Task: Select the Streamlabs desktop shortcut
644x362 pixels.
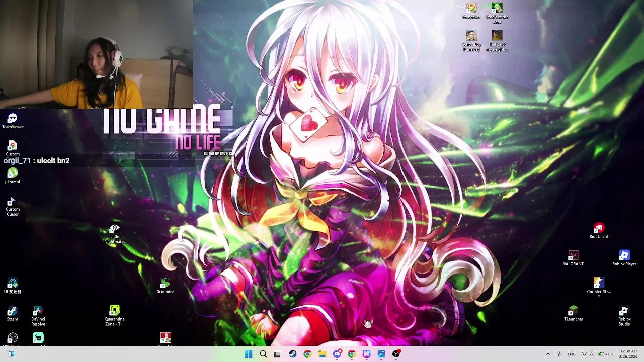Action: [38, 339]
